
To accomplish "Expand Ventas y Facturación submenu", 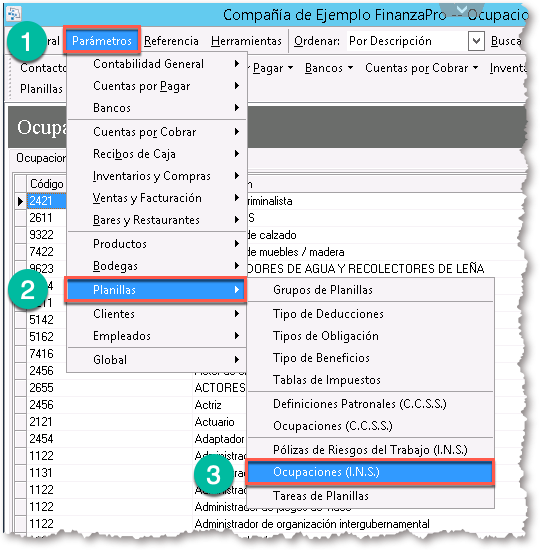I will click(x=157, y=198).
